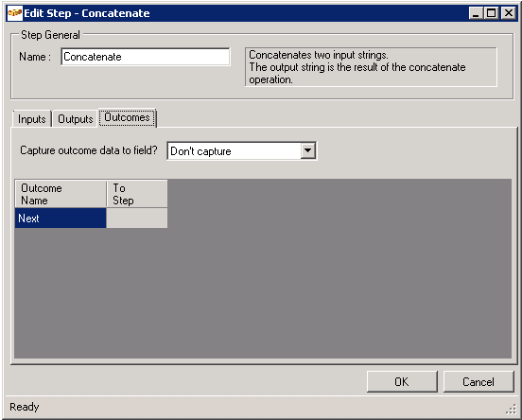Confirm changes with the OK button
Viewport: 522px width, 420px height.
click(402, 382)
